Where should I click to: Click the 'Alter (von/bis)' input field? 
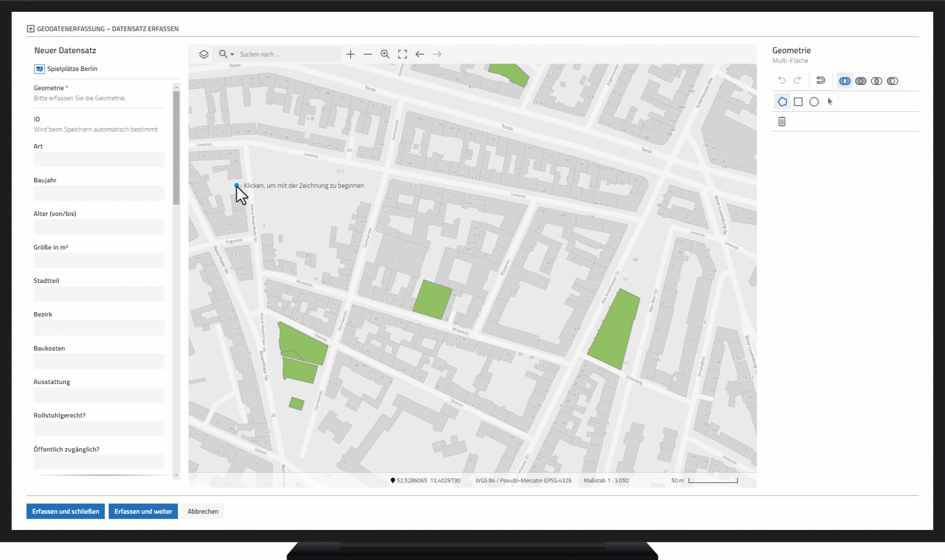[x=99, y=226]
